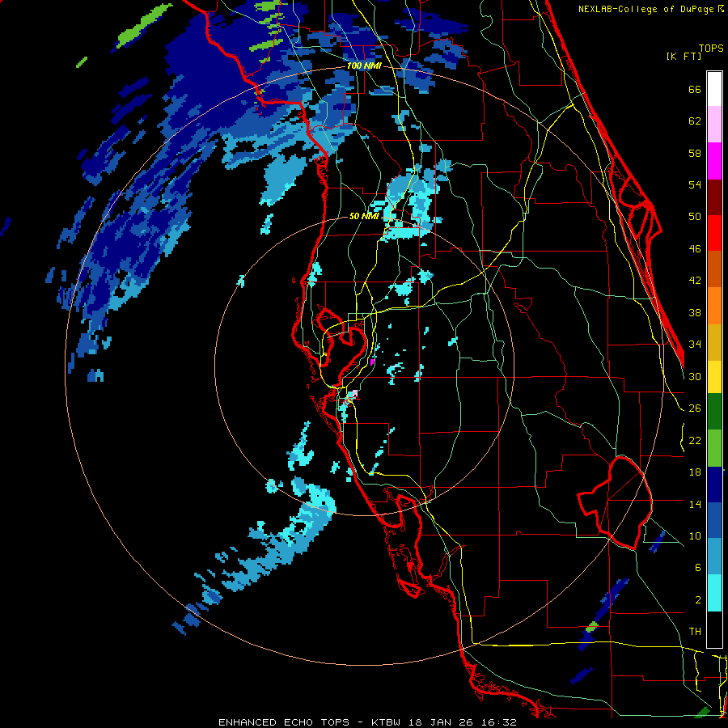Click the white 66 kft legend swatch
This screenshot has width=728, height=728.
714,89
